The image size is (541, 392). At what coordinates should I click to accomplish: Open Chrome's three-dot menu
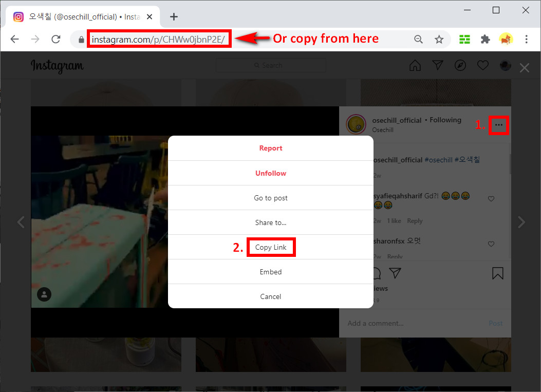click(x=526, y=40)
